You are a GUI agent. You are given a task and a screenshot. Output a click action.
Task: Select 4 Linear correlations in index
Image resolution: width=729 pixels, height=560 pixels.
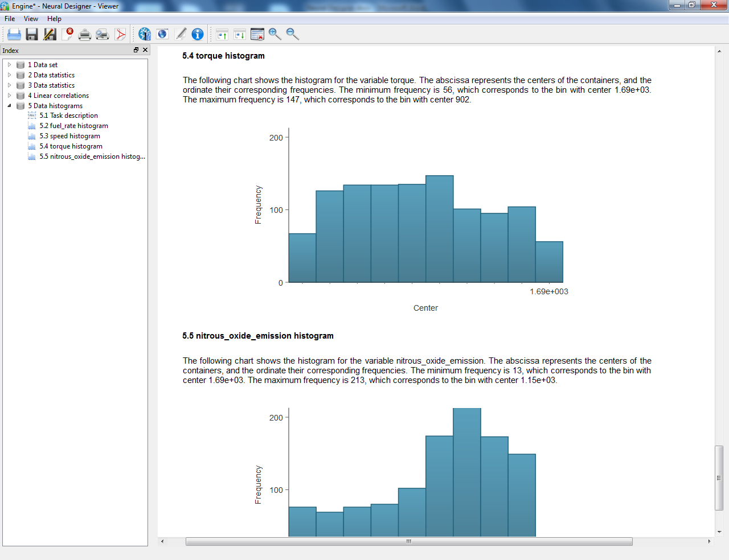click(58, 96)
